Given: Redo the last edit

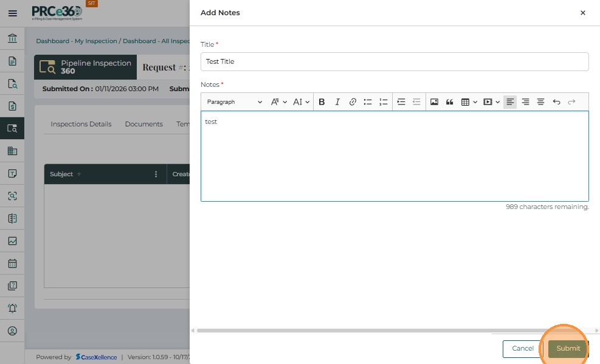Looking at the screenshot, I should point(571,101).
